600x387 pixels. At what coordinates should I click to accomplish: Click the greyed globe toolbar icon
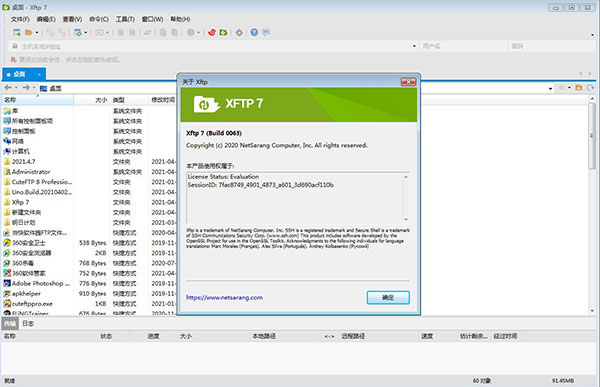pyautogui.click(x=191, y=33)
